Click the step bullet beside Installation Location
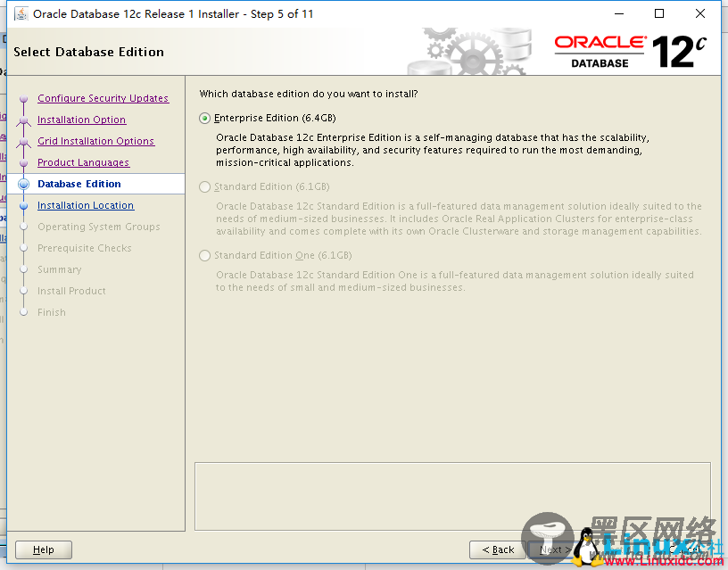Screen dimensions: 728x570 click(x=24, y=206)
